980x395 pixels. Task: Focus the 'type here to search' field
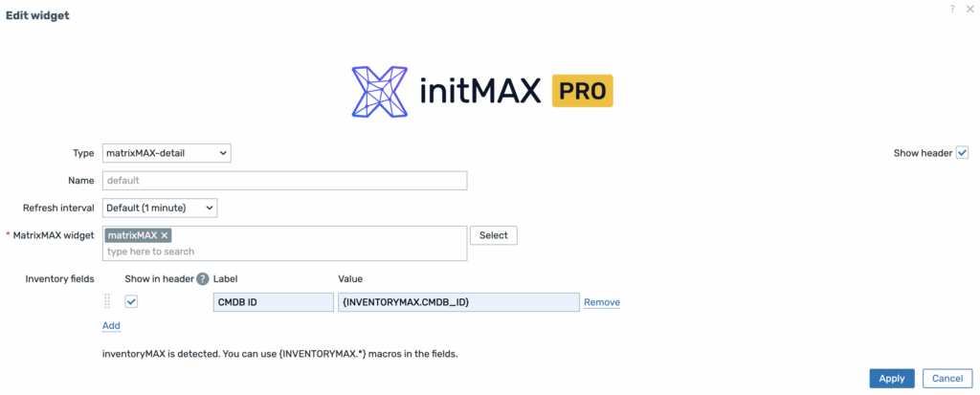click(x=284, y=252)
